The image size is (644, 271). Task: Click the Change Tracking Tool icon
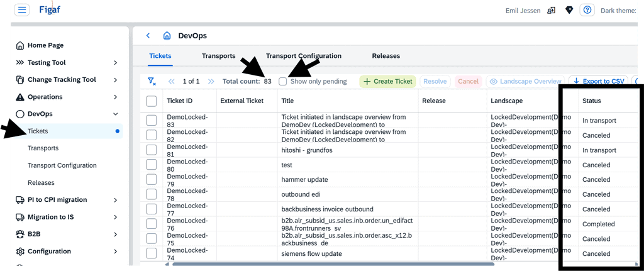pos(19,80)
